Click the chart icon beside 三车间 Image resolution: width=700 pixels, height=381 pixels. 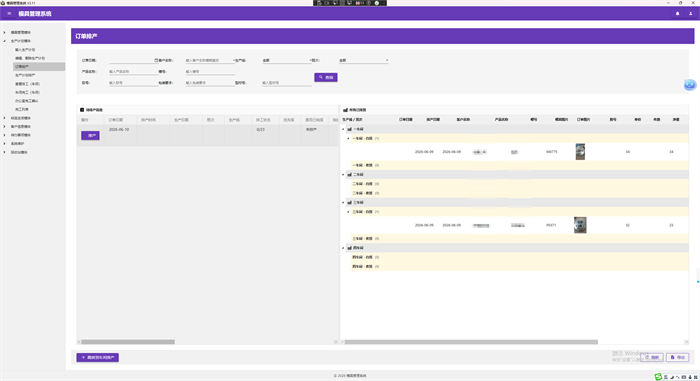pyautogui.click(x=350, y=202)
